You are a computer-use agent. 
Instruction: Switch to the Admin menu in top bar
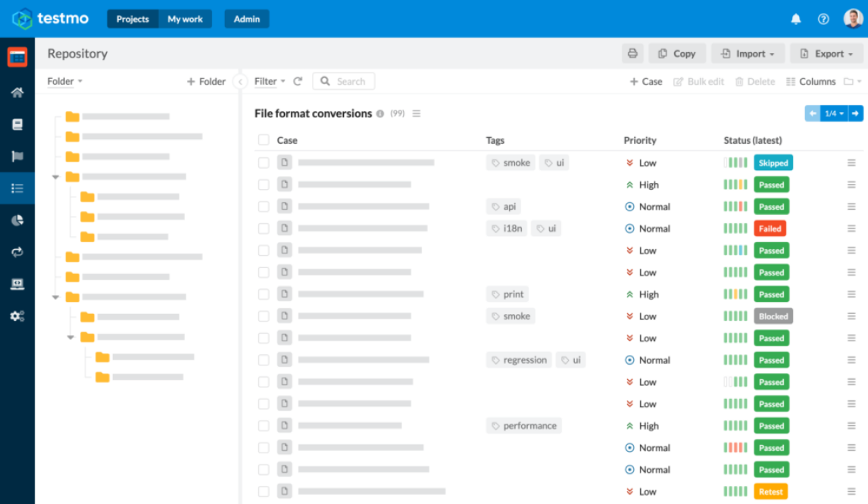246,19
